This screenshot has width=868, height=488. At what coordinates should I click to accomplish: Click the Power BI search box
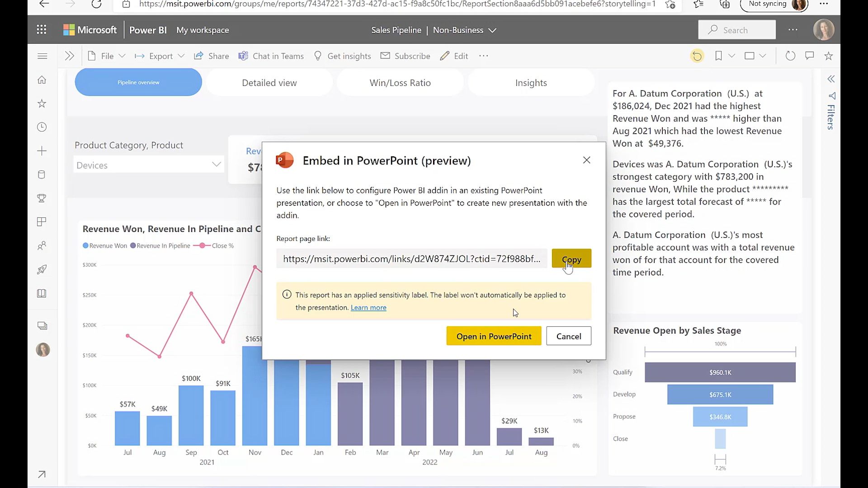(737, 30)
